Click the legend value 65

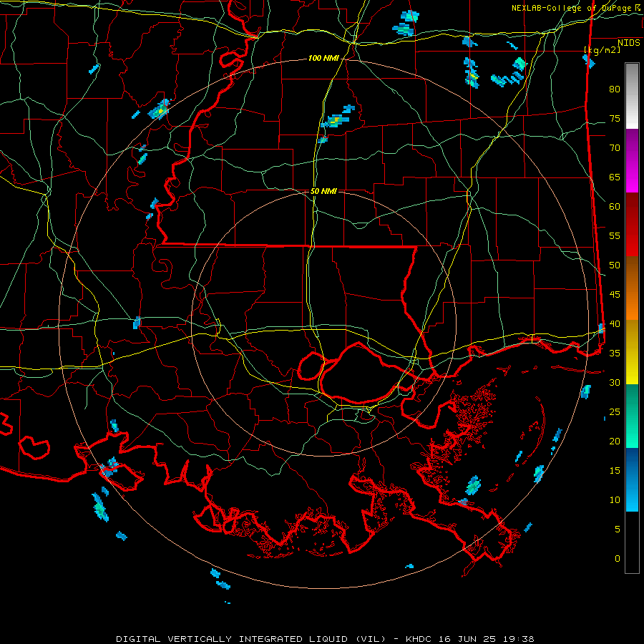click(615, 177)
